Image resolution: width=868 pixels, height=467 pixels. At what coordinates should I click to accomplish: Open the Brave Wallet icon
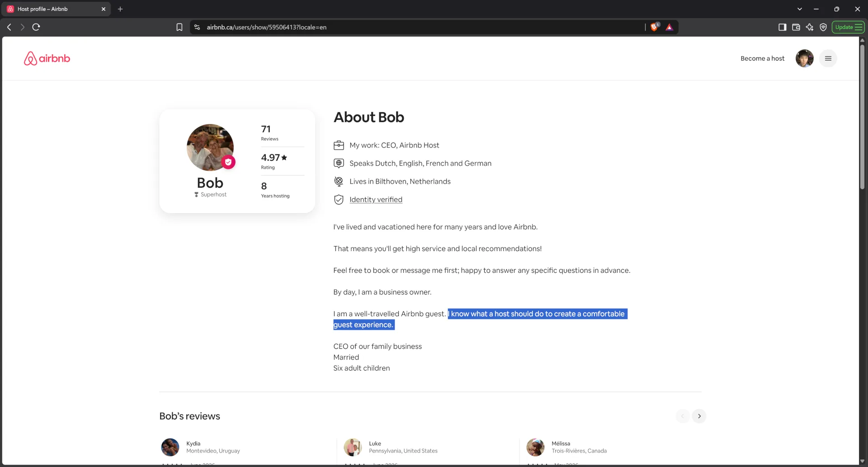[796, 27]
